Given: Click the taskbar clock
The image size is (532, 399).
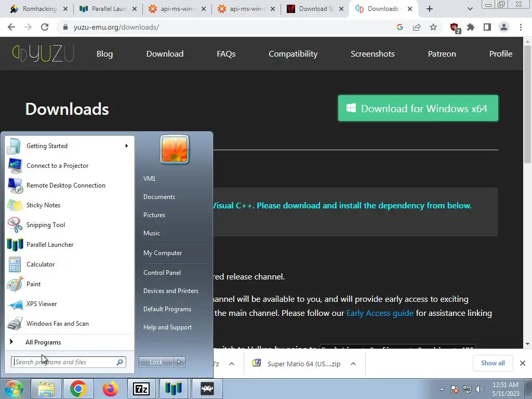Looking at the screenshot, I should point(506,389).
